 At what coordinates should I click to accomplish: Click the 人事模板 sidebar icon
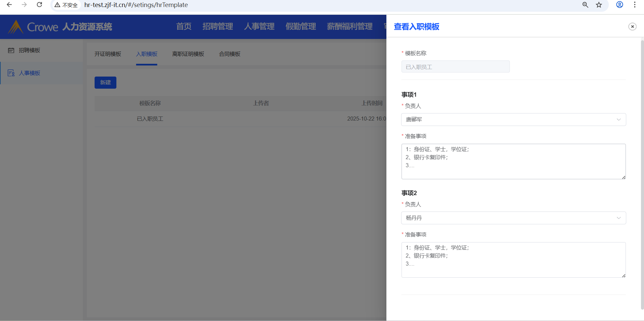[11, 73]
